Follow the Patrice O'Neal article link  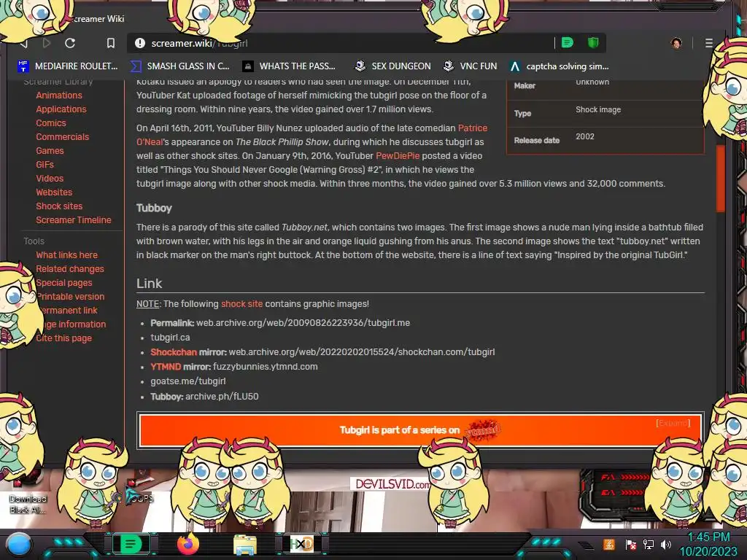472,128
